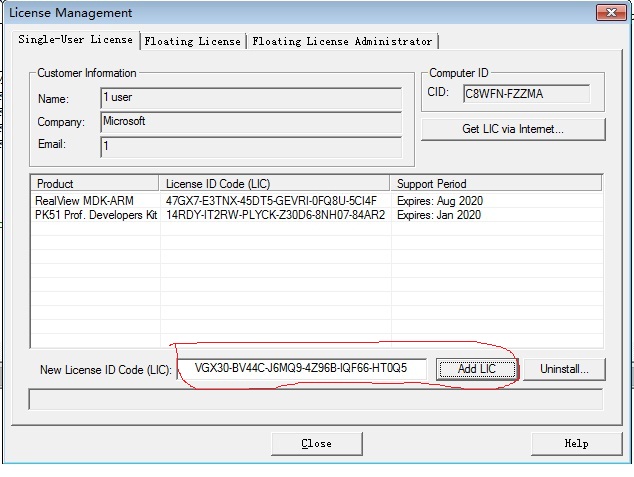
Task: Select the RealView MDK-ARM row
Action: click(x=317, y=201)
